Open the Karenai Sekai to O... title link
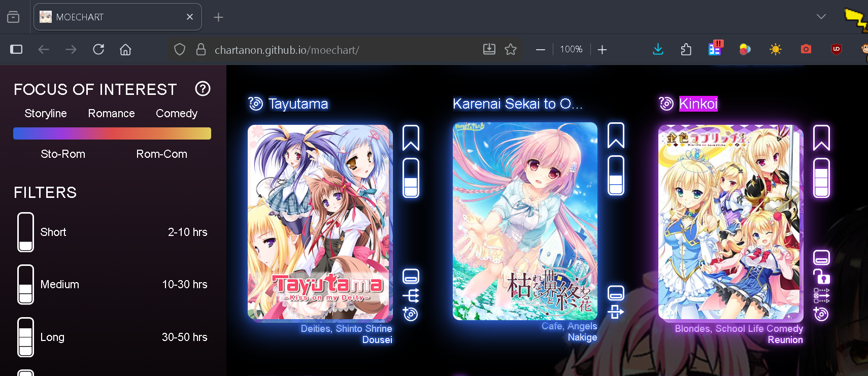Viewport: 868px width, 376px height. pyautogui.click(x=518, y=104)
